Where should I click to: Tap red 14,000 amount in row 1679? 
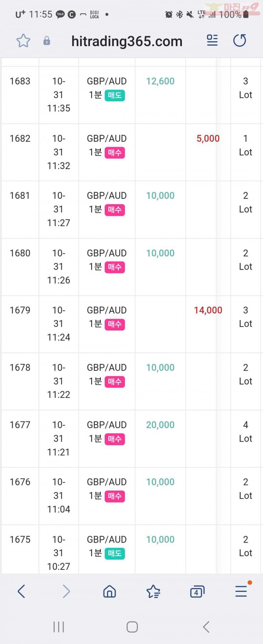(x=208, y=310)
